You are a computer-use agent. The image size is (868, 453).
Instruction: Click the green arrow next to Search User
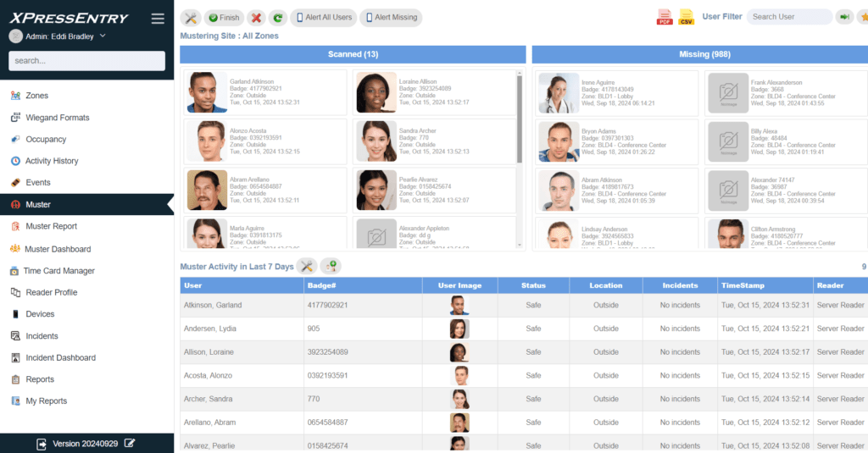pyautogui.click(x=843, y=17)
